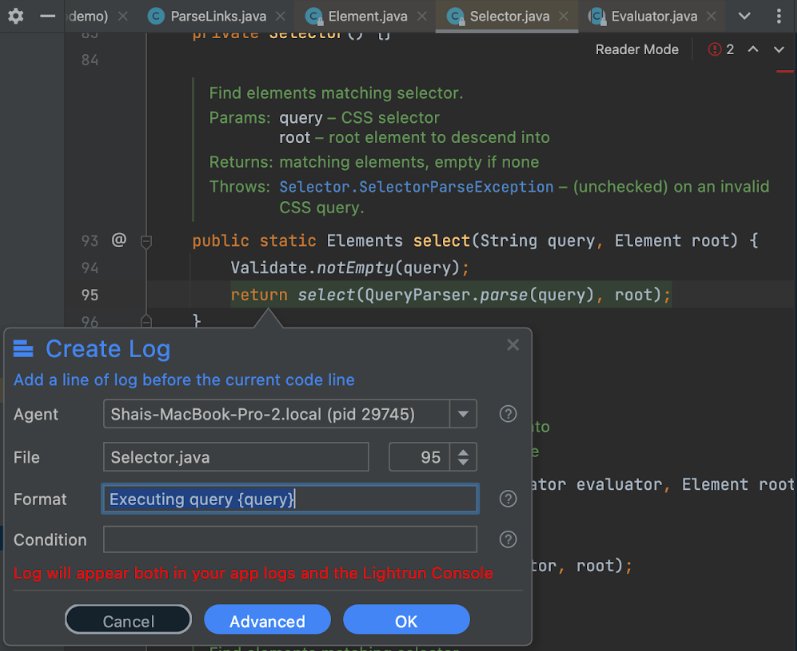Viewport: 797px width, 651px height.
Task: Click the error stripe mark on the scrollbar
Action: (x=785, y=72)
